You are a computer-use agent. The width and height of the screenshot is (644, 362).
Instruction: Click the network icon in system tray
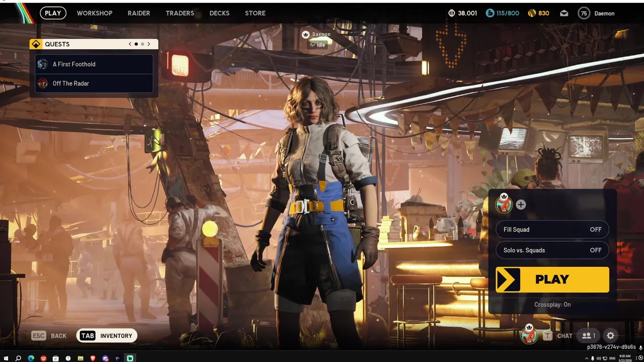(605, 358)
